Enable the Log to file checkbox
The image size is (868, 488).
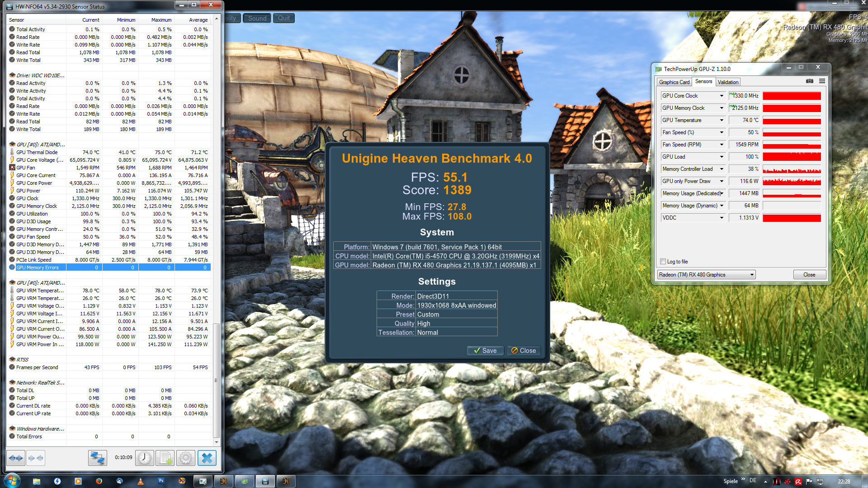point(663,262)
